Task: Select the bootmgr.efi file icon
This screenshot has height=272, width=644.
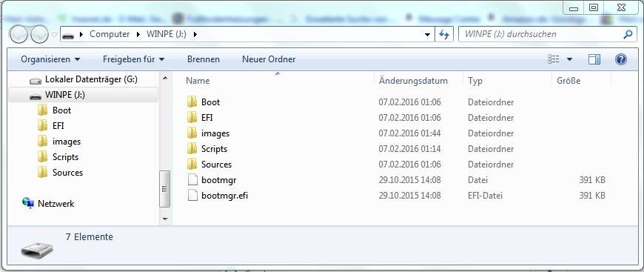Action: coord(192,195)
